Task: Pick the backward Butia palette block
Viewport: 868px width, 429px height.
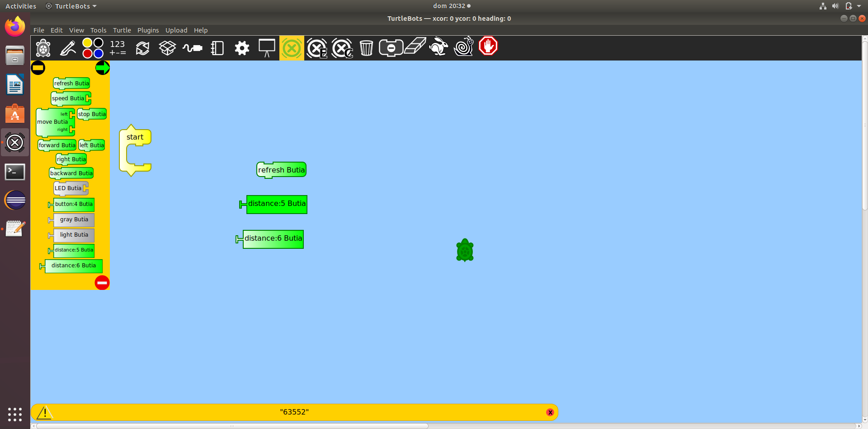Action: 71,173
